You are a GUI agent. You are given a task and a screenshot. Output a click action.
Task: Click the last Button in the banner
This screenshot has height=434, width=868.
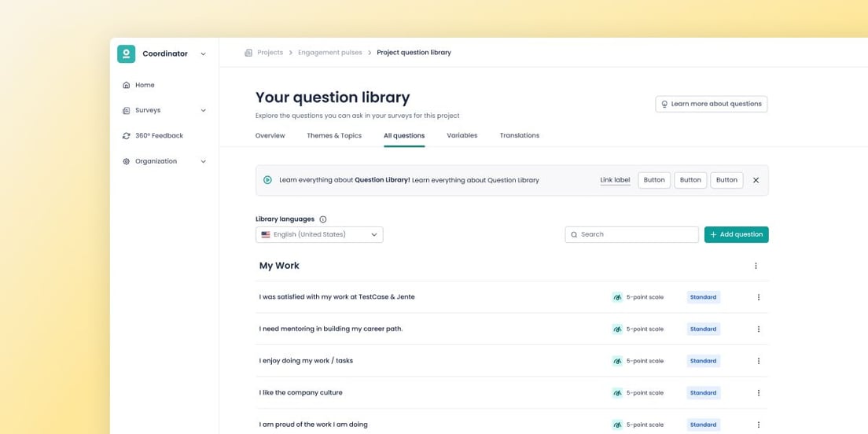(726, 180)
